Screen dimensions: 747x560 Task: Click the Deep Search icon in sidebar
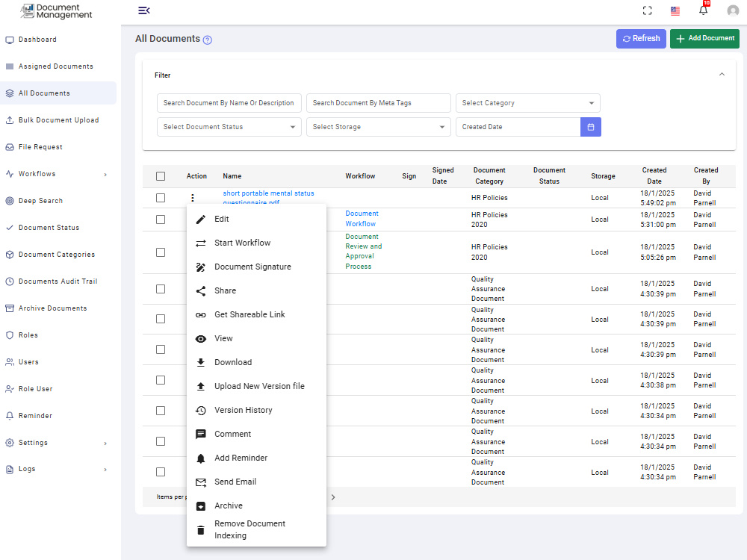[x=10, y=201]
